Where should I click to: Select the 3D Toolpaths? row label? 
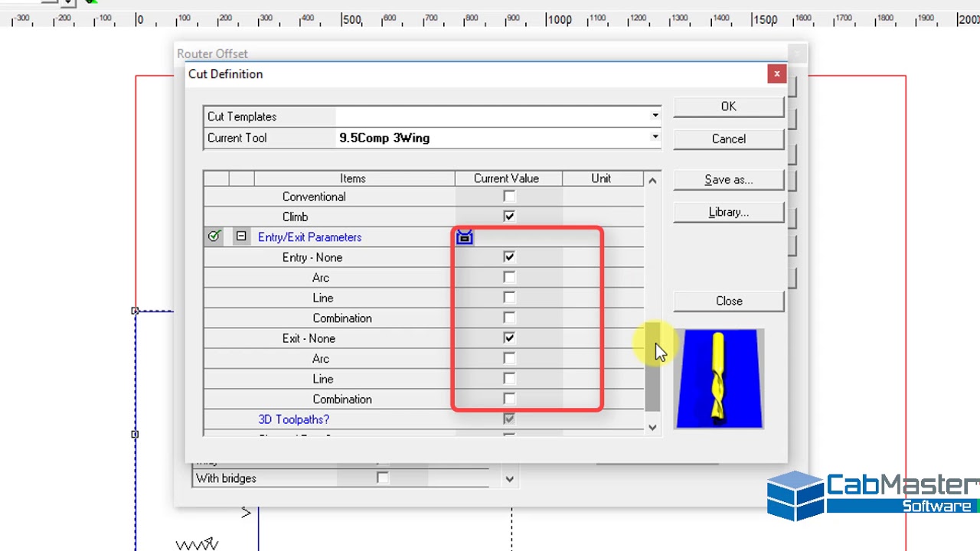coord(293,419)
